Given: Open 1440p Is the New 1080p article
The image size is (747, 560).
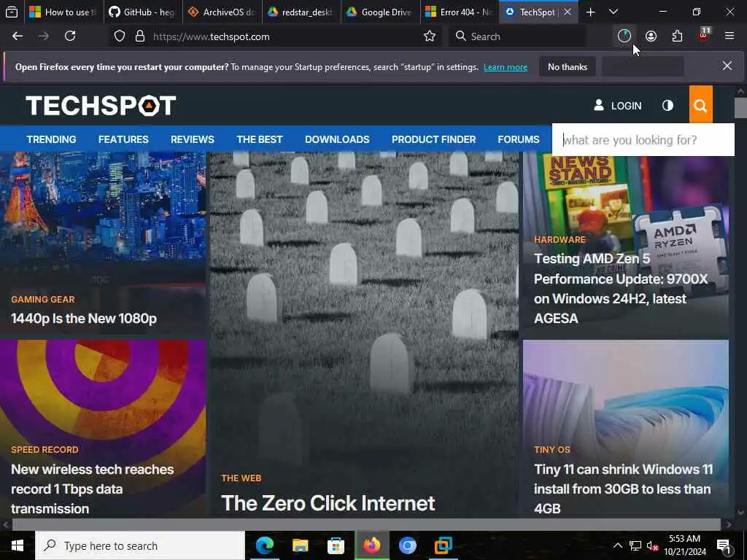Looking at the screenshot, I should click(84, 318).
